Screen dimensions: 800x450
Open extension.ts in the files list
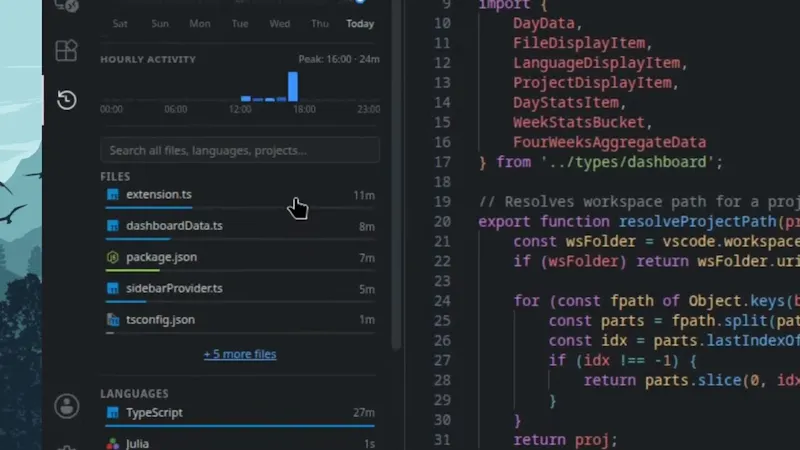point(240,197)
